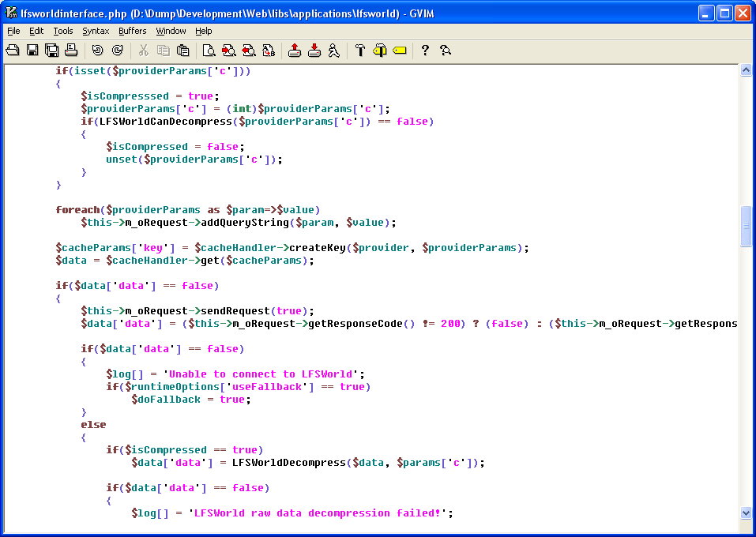The height and width of the screenshot is (537, 756).
Task: Click the number '200' in code
Action: pyautogui.click(x=450, y=324)
